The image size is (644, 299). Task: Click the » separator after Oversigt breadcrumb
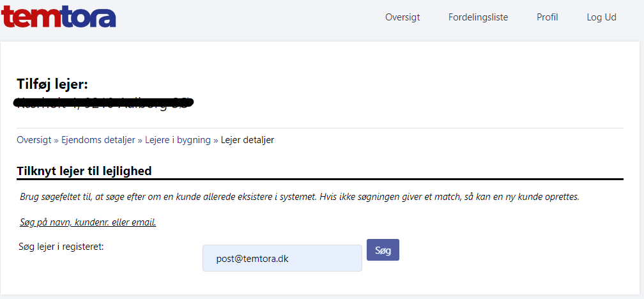pyautogui.click(x=56, y=140)
